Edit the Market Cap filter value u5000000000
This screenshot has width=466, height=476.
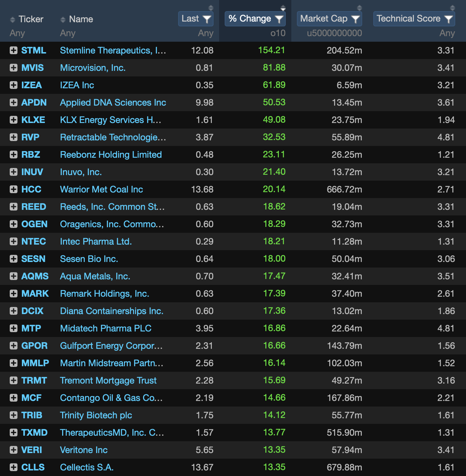(334, 33)
